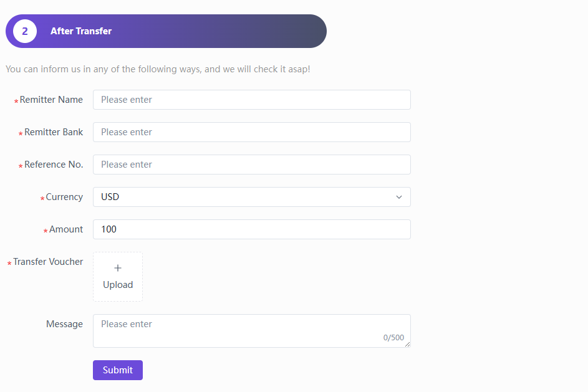Viewport: 588px width, 392px height.
Task: Click the chevron arrow in Currency selector
Action: pos(399,197)
